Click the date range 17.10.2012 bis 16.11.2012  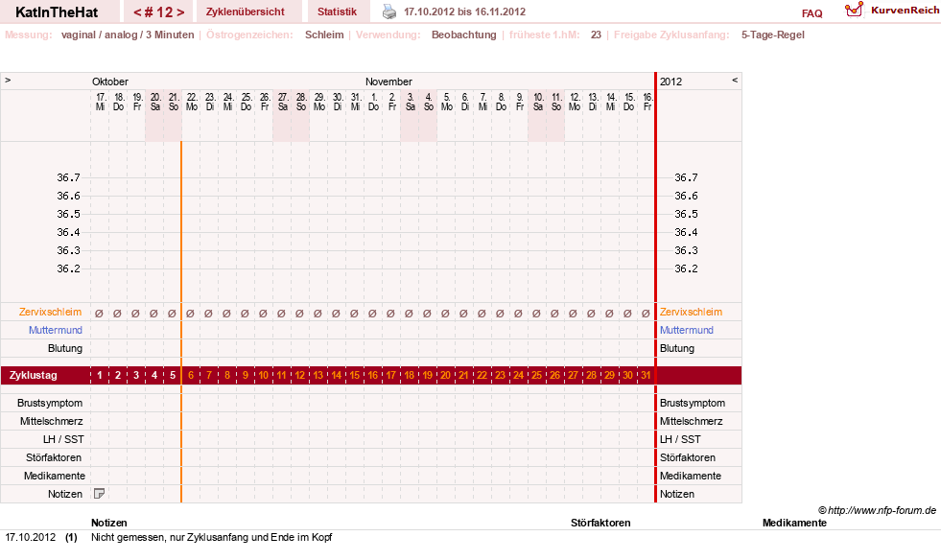click(464, 12)
